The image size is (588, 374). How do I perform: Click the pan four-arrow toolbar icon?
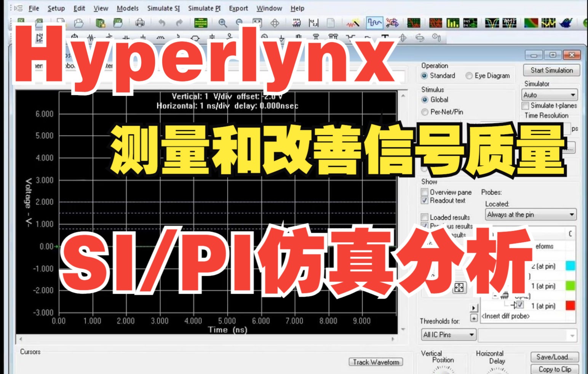click(x=276, y=23)
